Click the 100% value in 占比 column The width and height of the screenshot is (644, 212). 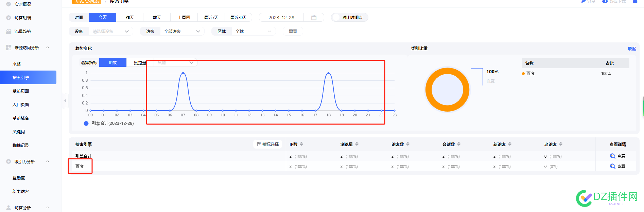click(x=606, y=74)
